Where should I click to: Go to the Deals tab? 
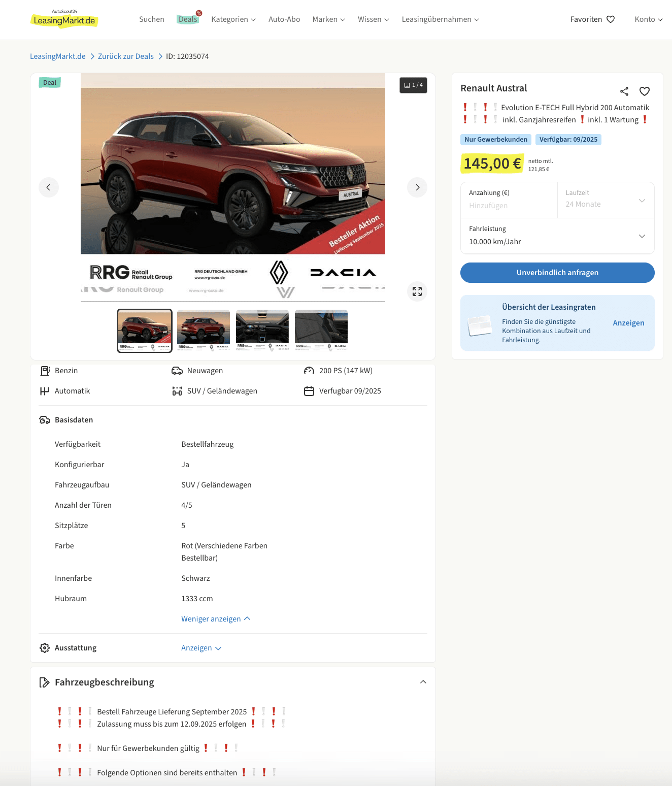[188, 19]
